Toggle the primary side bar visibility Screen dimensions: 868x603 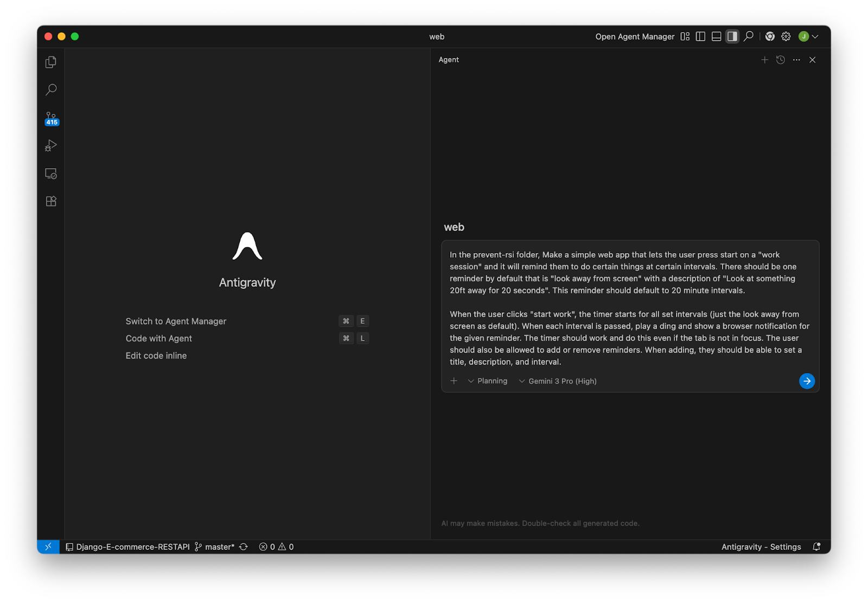[700, 36]
